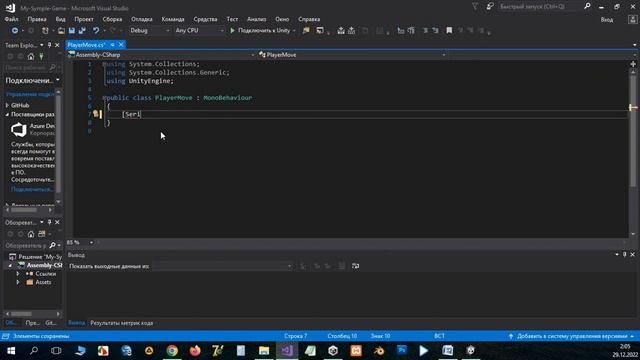Image resolution: width=640 pixels, height=360 pixels.
Task: Open File Explorer from the taskbar
Action: (264, 351)
